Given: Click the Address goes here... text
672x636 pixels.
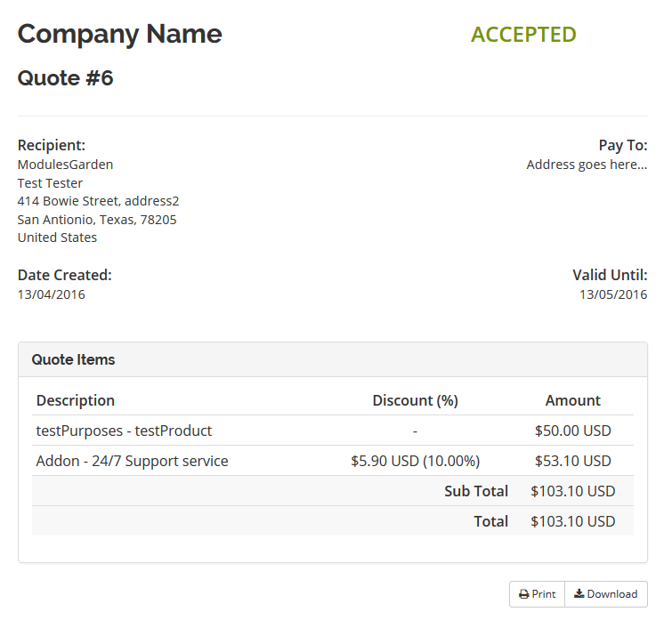Looking at the screenshot, I should [587, 165].
